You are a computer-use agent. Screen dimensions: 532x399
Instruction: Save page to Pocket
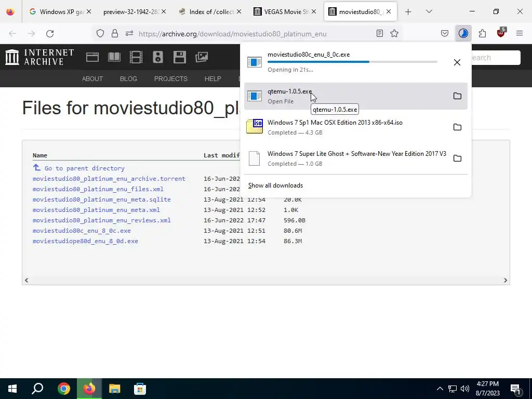pyautogui.click(x=445, y=33)
